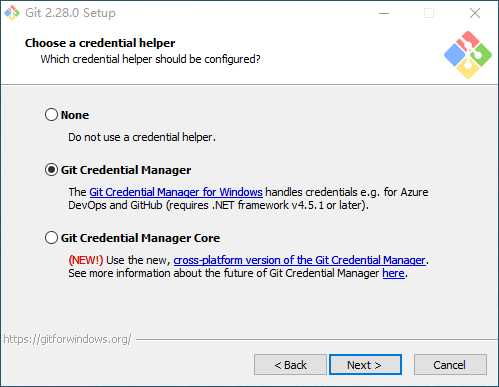
Task: Continue setup with the Next button
Action: (x=365, y=365)
